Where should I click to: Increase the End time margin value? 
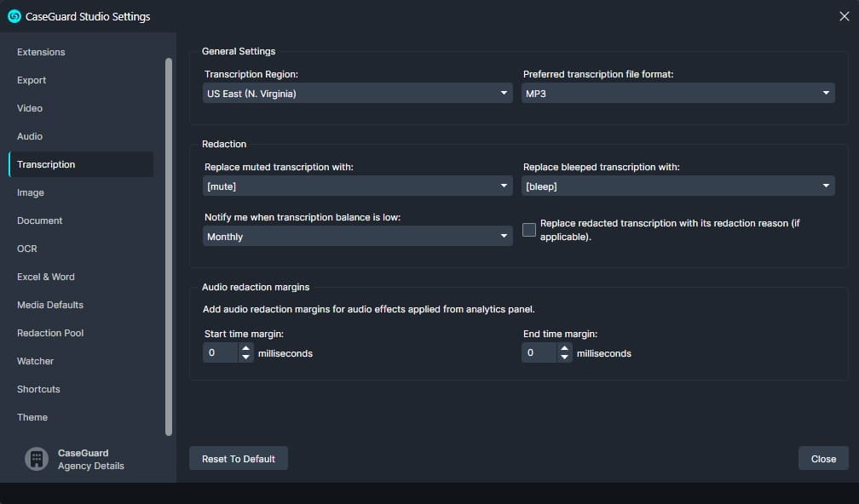564,348
